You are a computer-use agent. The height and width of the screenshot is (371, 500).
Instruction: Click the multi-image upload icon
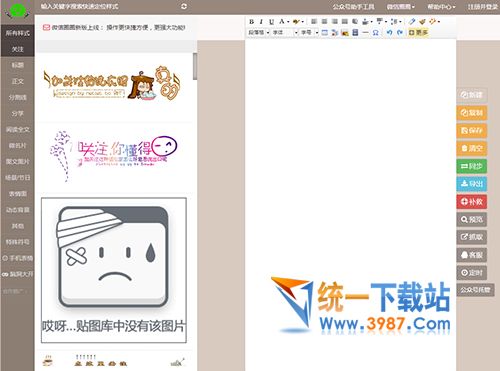(335, 32)
